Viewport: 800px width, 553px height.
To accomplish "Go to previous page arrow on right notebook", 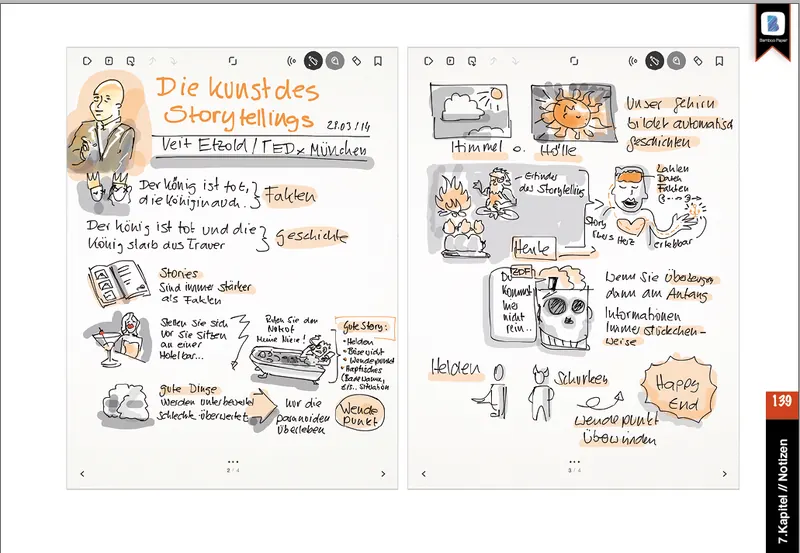I will coord(423,474).
